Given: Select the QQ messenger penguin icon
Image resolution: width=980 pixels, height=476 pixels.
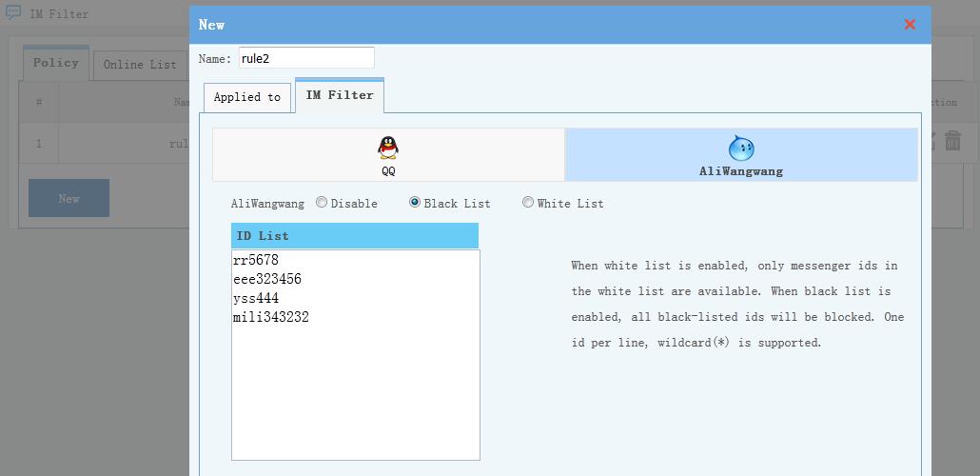Looking at the screenshot, I should tap(388, 148).
